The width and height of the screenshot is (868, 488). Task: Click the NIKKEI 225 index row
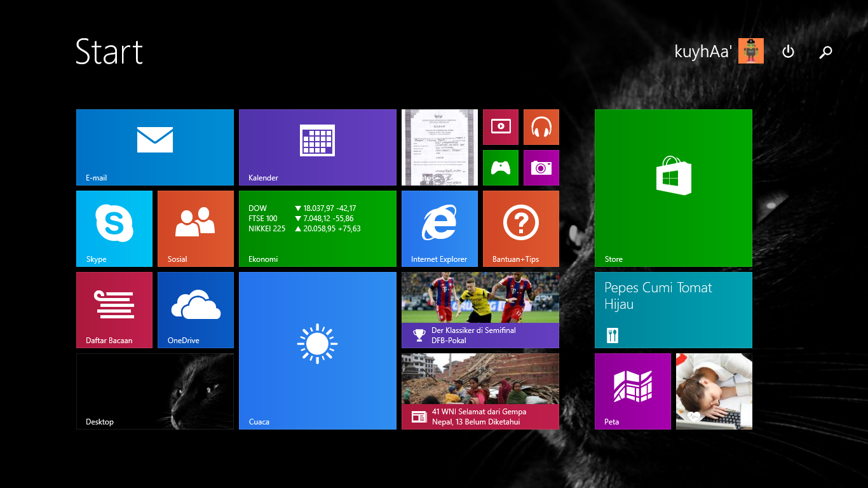click(304, 229)
